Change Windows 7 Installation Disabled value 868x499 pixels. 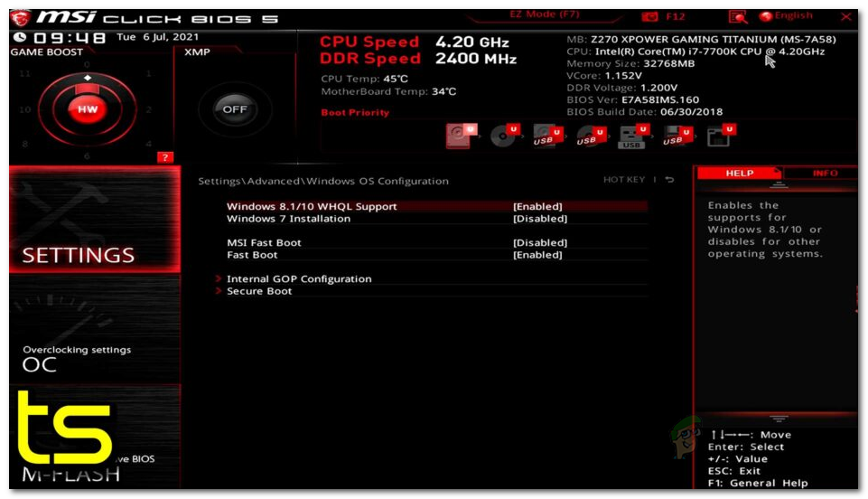(x=540, y=219)
